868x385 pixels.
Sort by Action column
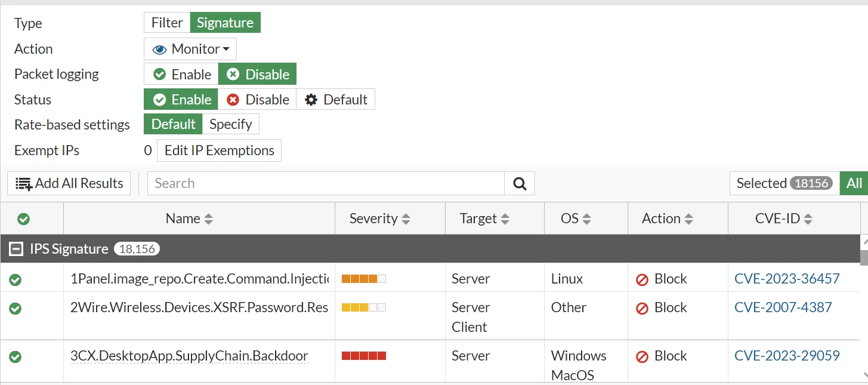(668, 218)
